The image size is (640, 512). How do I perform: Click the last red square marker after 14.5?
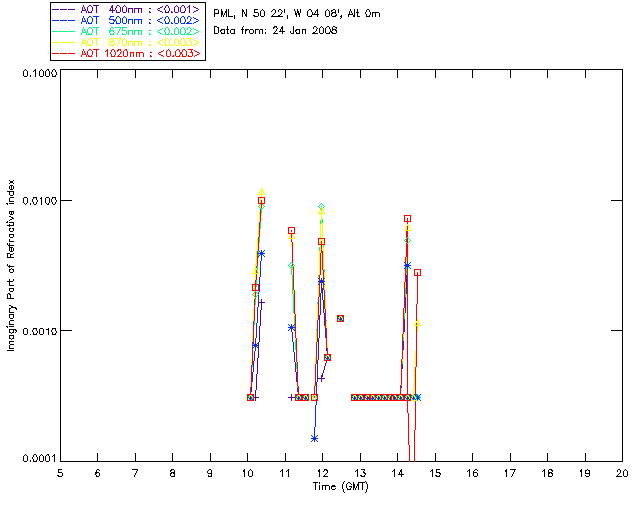click(x=417, y=273)
